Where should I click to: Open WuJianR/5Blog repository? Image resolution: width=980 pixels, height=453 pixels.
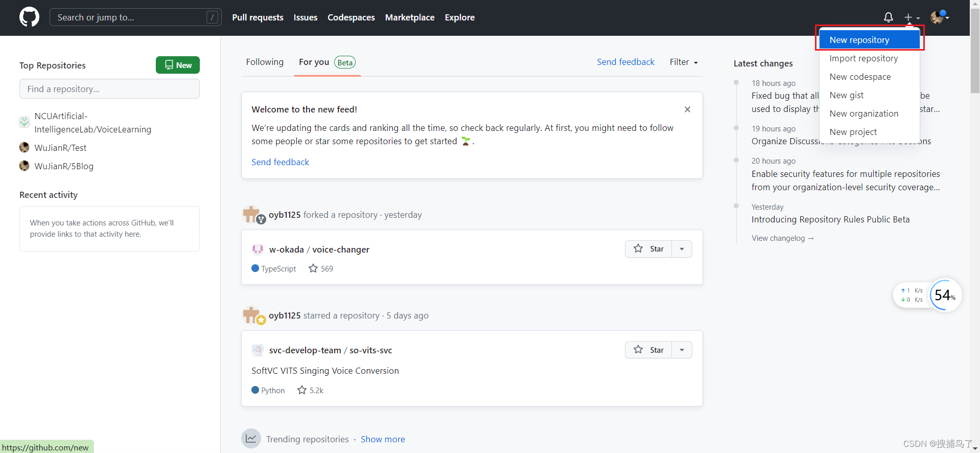click(64, 166)
